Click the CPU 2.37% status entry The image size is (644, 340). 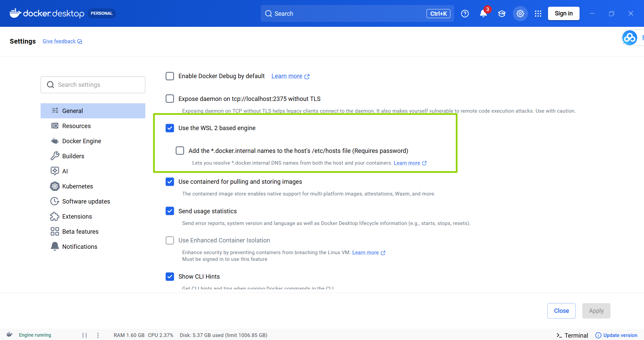(161, 335)
